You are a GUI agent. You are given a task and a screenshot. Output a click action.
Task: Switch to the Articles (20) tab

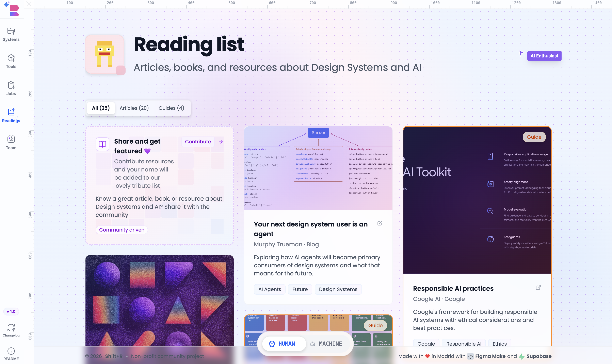tap(134, 108)
